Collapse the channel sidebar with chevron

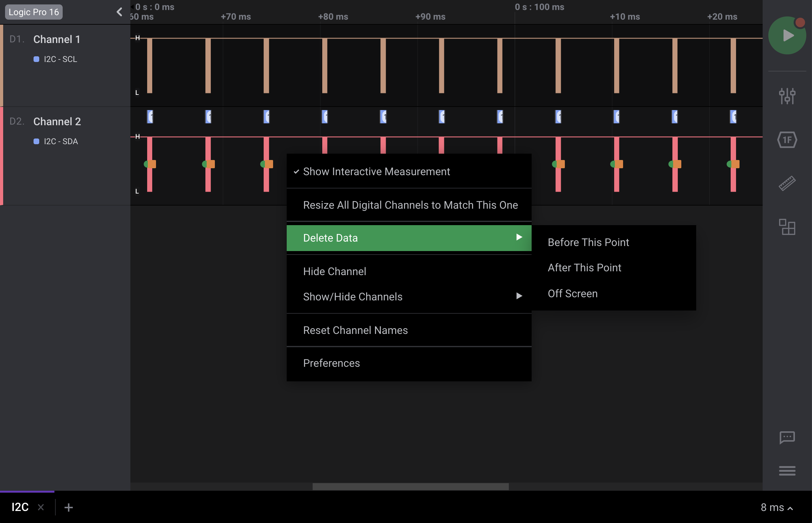tap(119, 12)
